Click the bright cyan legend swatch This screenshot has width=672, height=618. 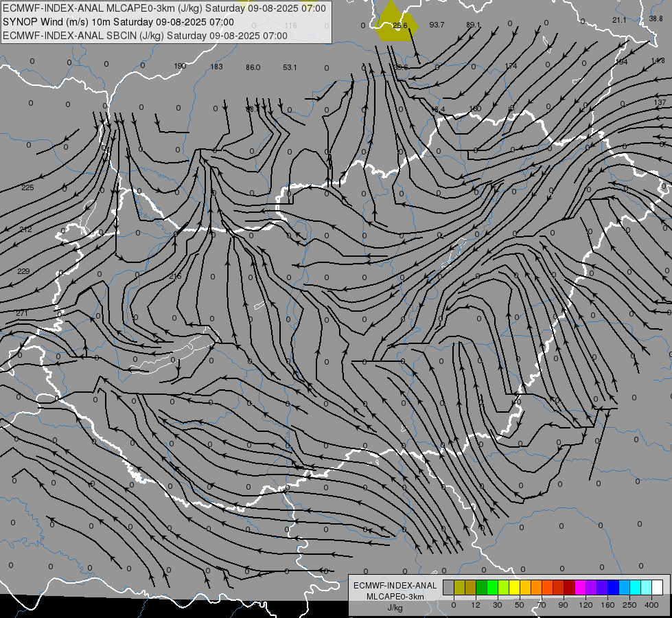[635, 588]
